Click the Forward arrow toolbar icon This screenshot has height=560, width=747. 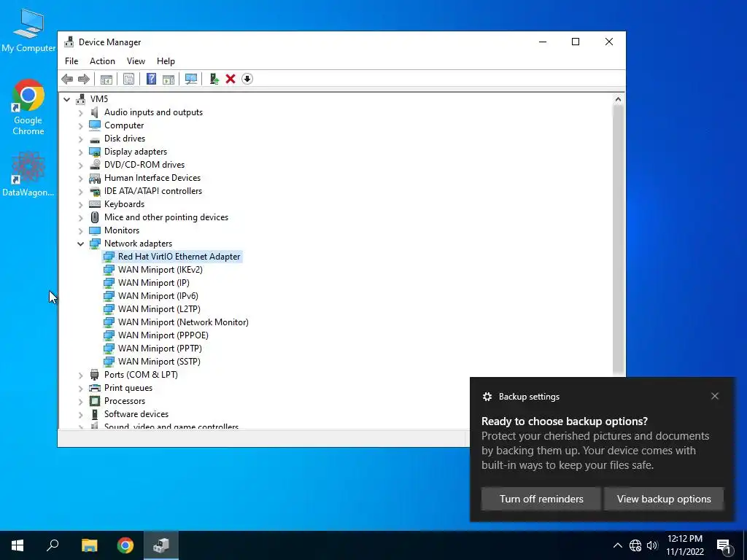pos(83,79)
